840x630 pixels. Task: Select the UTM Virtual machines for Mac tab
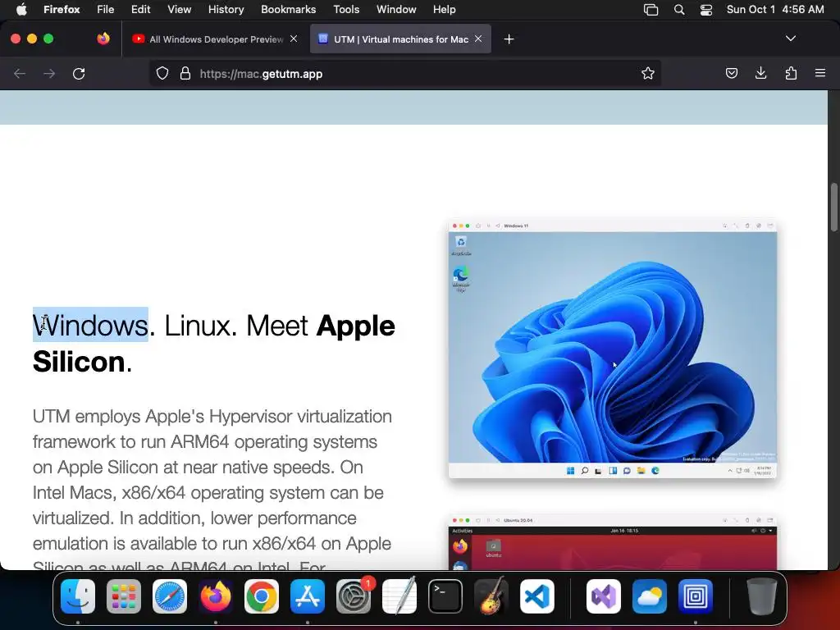click(x=400, y=39)
